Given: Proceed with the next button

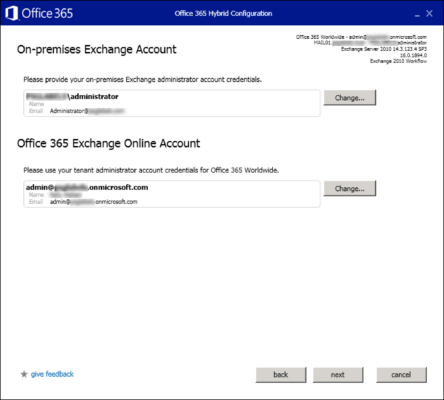Looking at the screenshot, I should point(338,375).
